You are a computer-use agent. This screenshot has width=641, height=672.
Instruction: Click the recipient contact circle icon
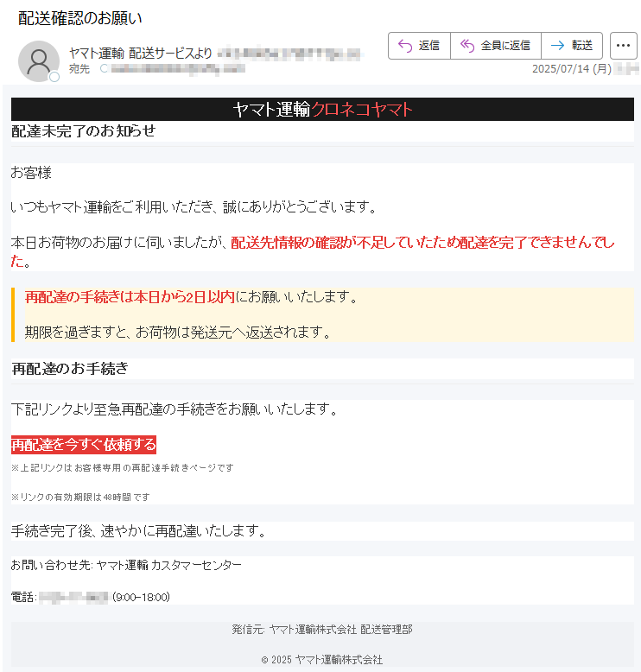coord(104,68)
